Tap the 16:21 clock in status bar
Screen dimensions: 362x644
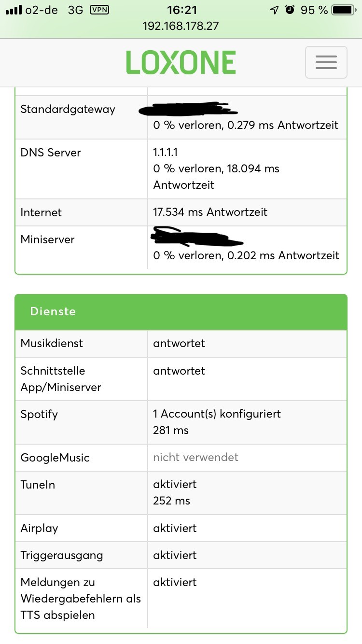click(181, 10)
